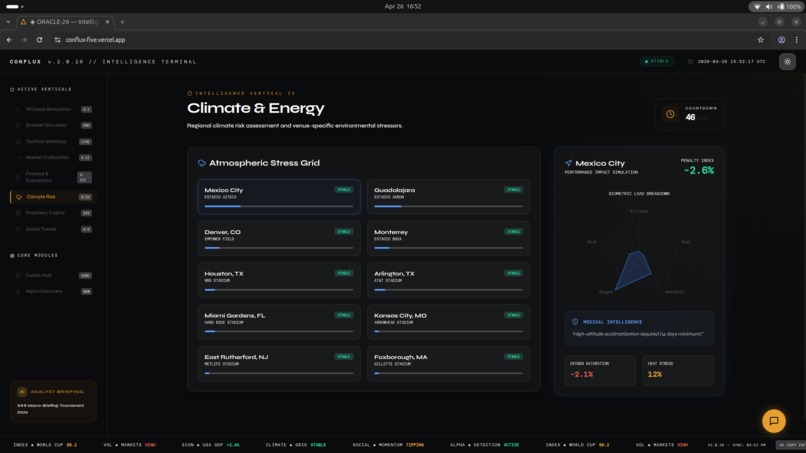Click the clock icon beside the UTC timestamp
Viewport: 806px width, 453px height.
[690, 62]
